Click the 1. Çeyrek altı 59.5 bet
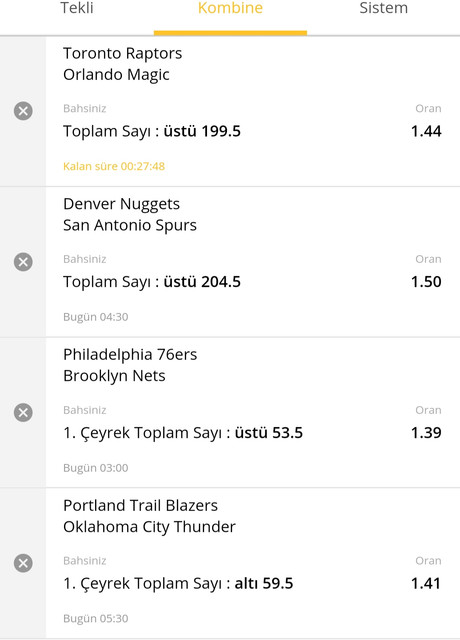The width and height of the screenshot is (460, 640). [x=178, y=584]
